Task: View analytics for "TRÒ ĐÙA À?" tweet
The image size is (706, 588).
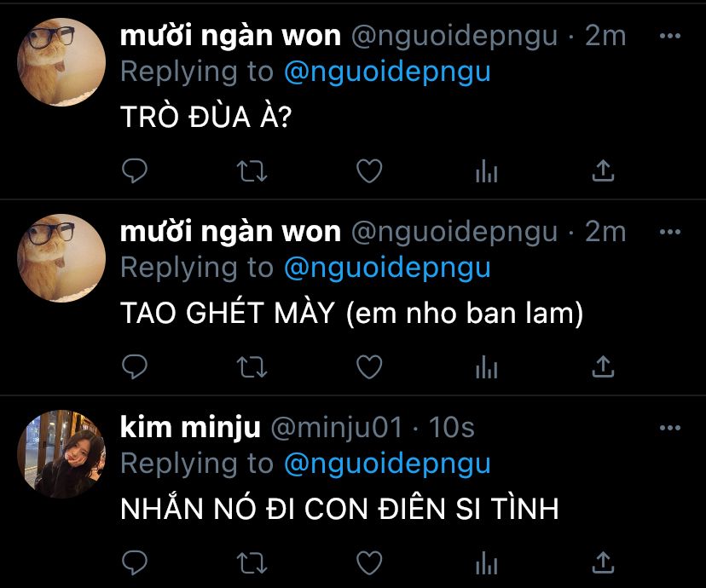Action: pyautogui.click(x=486, y=171)
